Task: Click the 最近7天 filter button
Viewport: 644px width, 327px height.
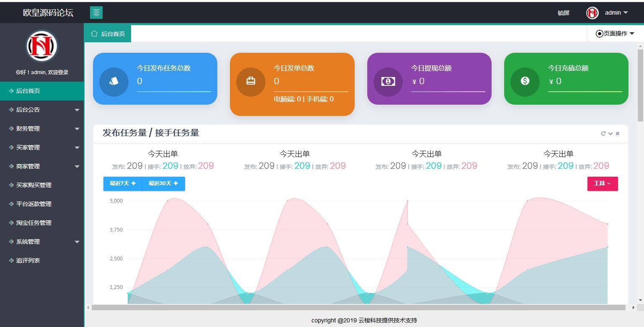Action: (122, 183)
